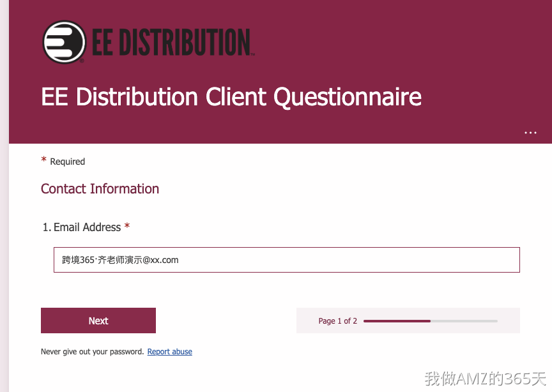Click the red asterisk beside Email Address

tap(127, 227)
